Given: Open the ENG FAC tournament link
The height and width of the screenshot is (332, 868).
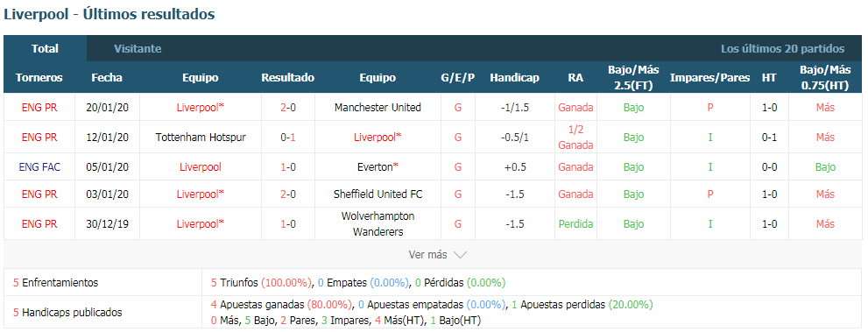Looking at the screenshot, I should coord(39,167).
